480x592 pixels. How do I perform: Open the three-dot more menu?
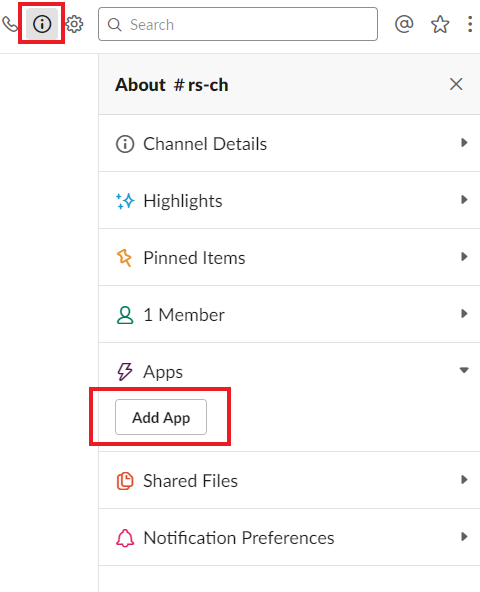(x=470, y=24)
